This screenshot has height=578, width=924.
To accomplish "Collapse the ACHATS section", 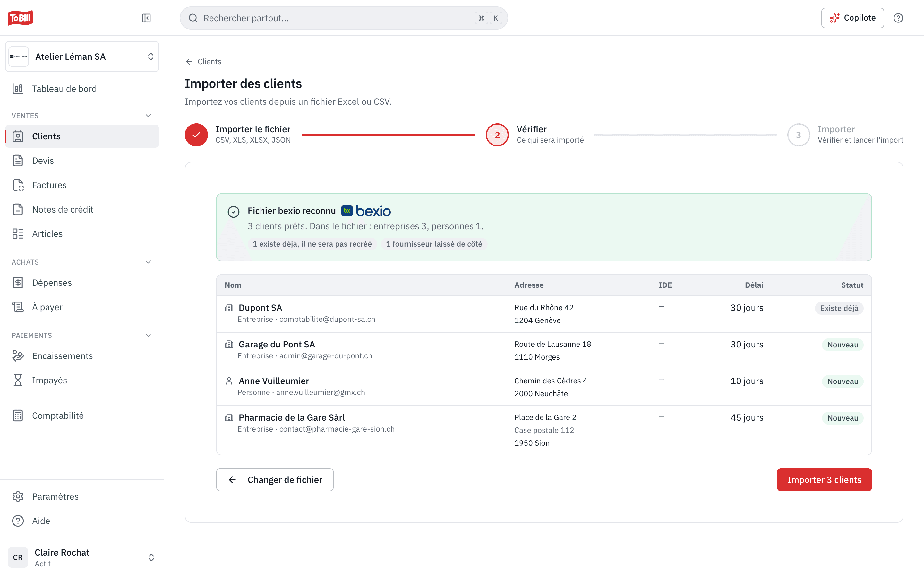I will pyautogui.click(x=148, y=262).
